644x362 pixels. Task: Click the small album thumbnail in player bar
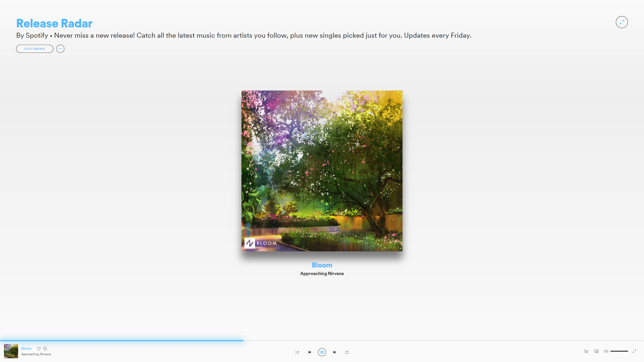tap(11, 351)
